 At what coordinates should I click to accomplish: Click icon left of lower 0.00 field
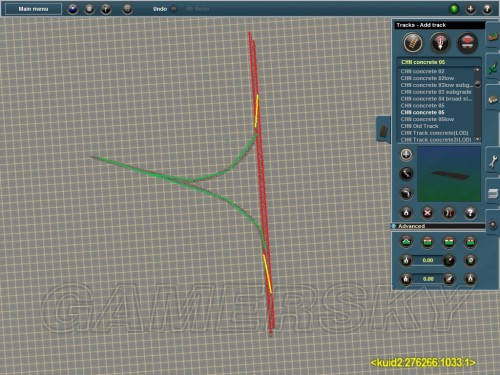tap(406, 279)
